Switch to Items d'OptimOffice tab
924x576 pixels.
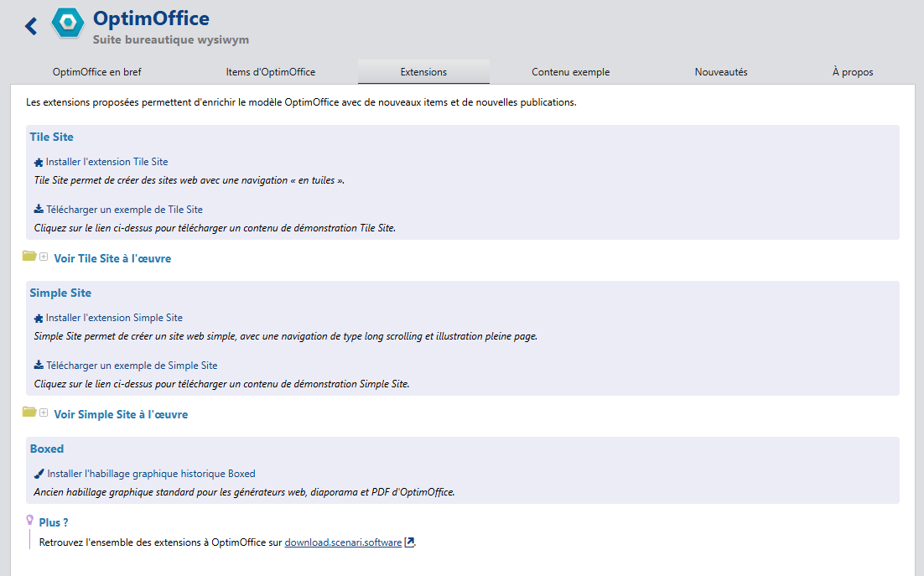tap(271, 72)
